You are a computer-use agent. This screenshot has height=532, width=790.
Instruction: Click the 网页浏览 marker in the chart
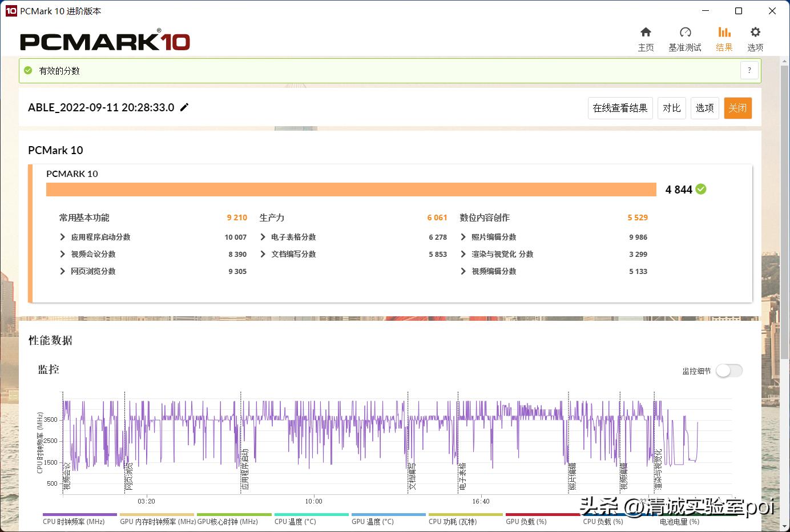coord(129,476)
